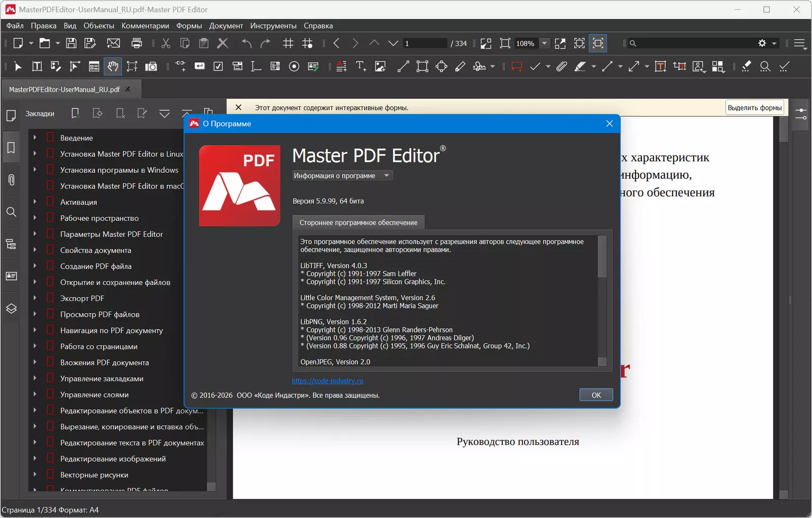The image size is (812, 518).
Task: Open the 'Векторные рисунки' bookmark
Action: point(94,475)
